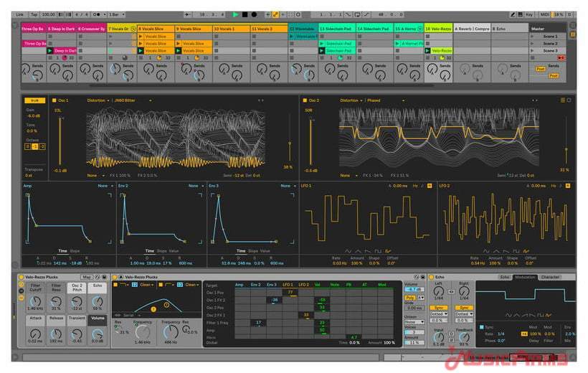
Task: Launch the Velo-Rezzo clip play icon
Action: [x=428, y=51]
